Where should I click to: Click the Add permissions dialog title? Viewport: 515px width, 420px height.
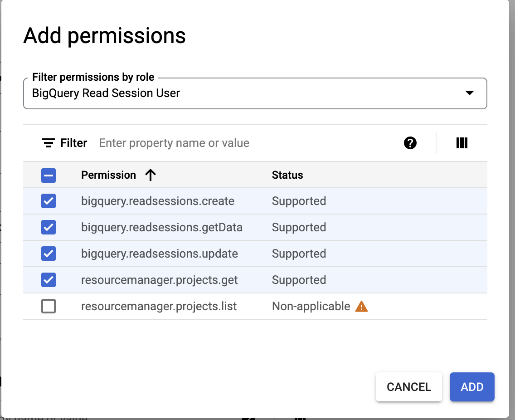point(104,36)
